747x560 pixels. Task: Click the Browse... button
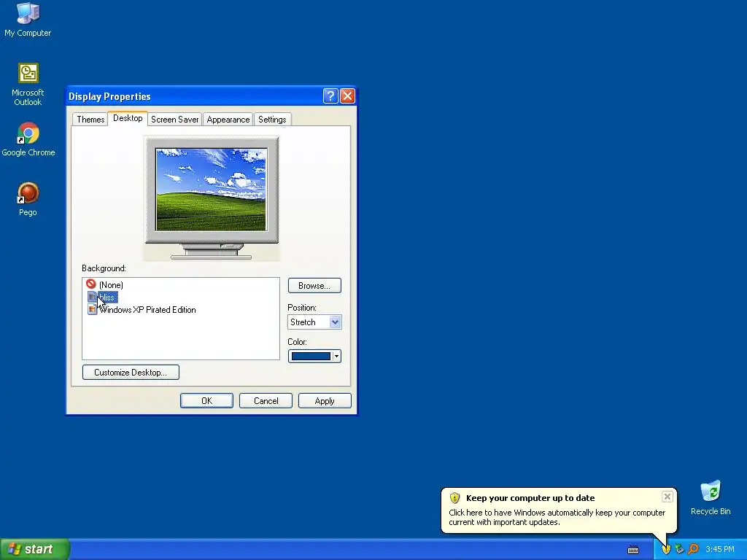pos(314,286)
